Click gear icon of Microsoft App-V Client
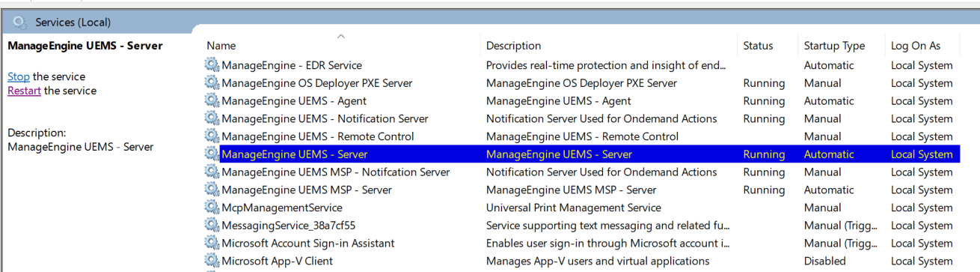Screen dimensions: 980x272 (x=212, y=261)
